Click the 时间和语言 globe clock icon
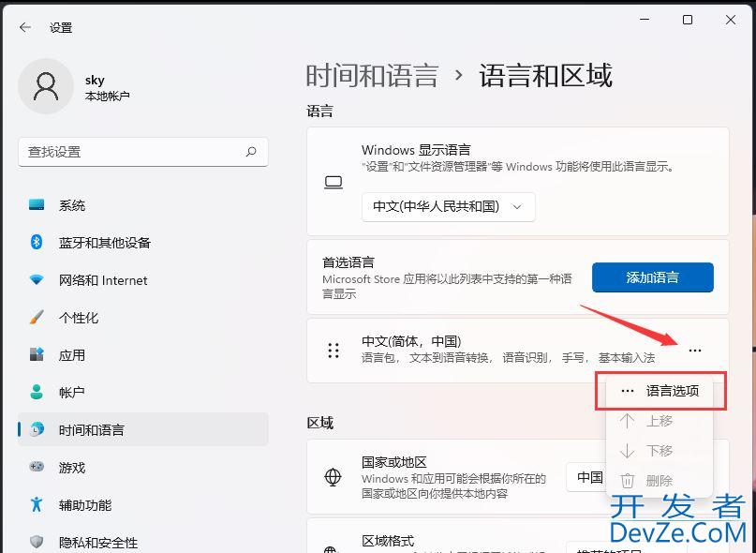The image size is (756, 553). click(x=37, y=429)
